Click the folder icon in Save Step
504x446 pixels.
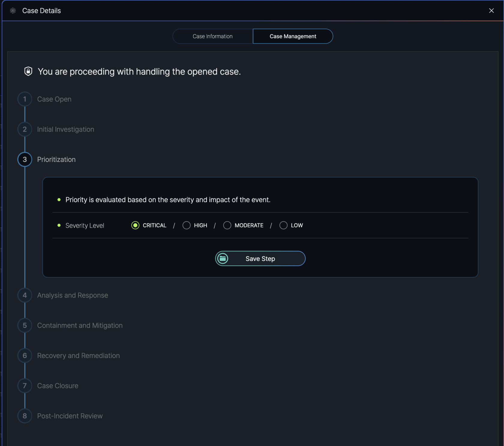[223, 259]
